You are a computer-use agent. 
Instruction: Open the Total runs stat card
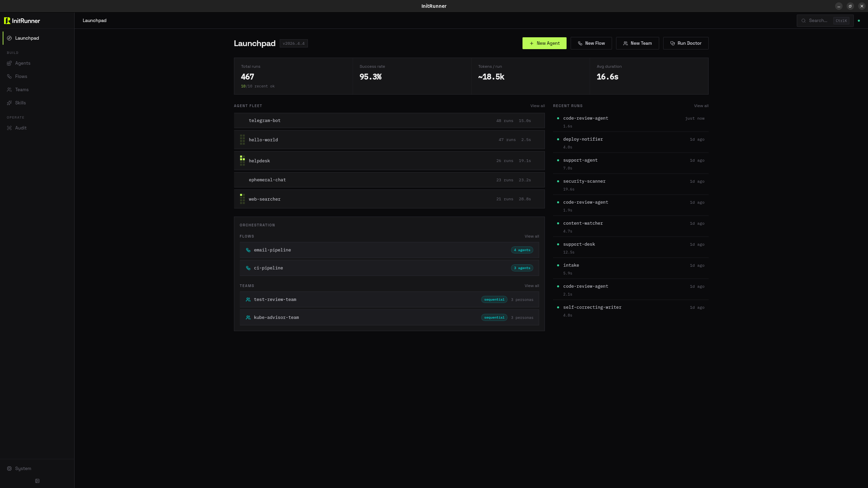(x=293, y=76)
